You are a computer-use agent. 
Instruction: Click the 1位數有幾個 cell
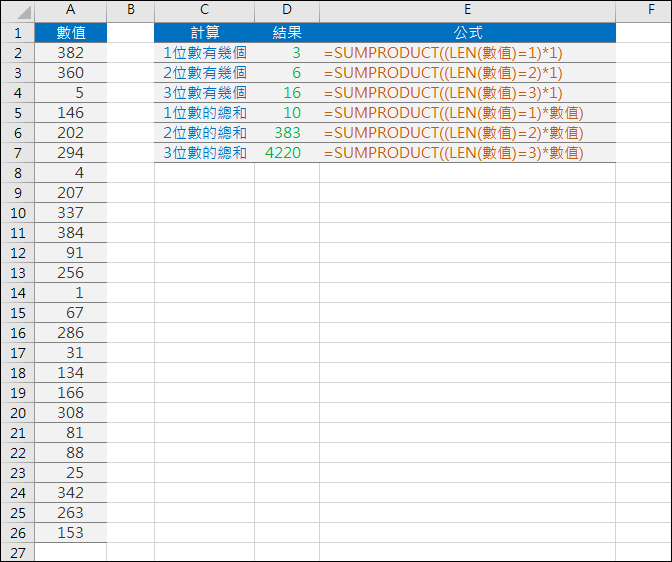[204, 53]
